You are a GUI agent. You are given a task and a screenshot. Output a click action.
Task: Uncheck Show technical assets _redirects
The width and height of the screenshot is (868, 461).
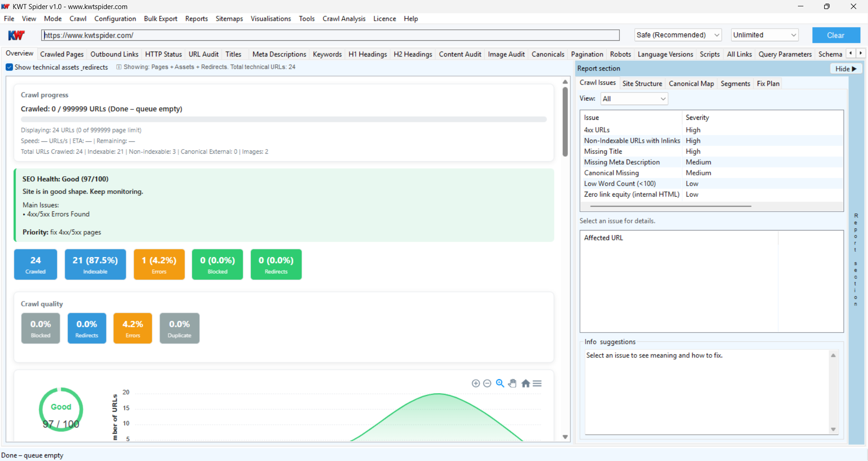click(9, 67)
